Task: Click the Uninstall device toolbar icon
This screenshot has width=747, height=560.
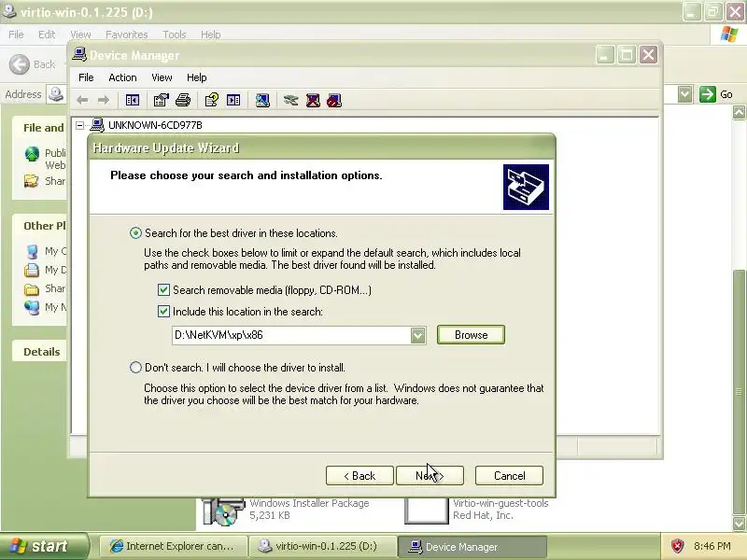Action: click(x=313, y=100)
